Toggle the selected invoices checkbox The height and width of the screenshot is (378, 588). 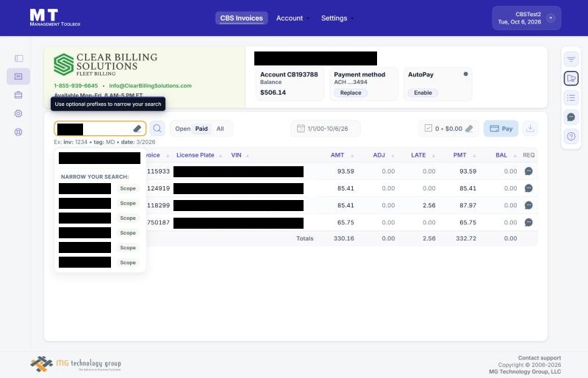(x=429, y=129)
